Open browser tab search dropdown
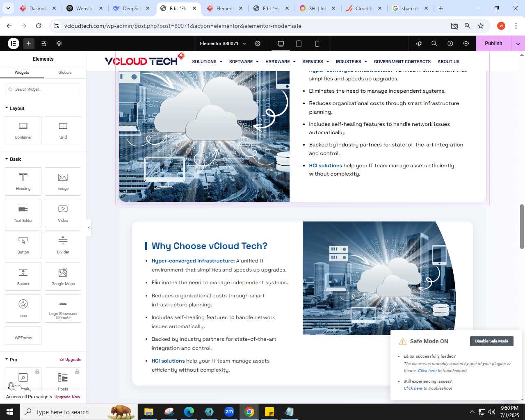525x420 pixels. pos(8,8)
